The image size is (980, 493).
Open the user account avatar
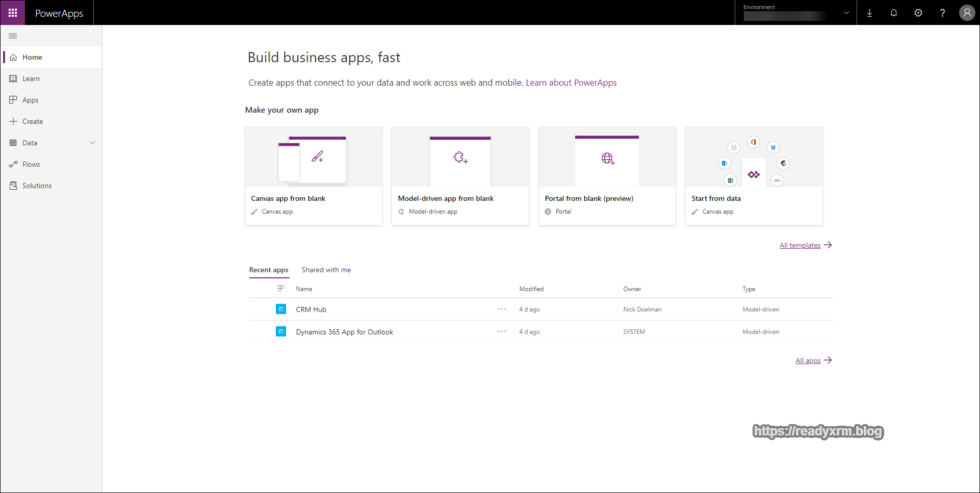[967, 13]
